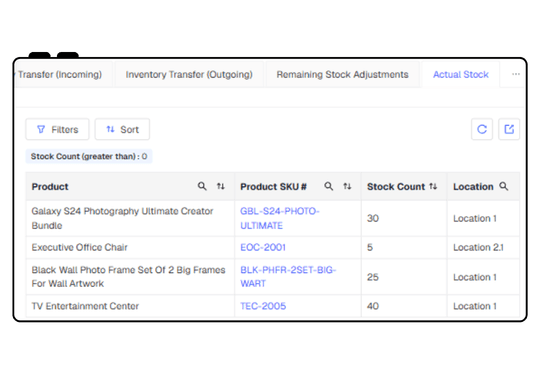
Task: Open the Sort button
Action: [122, 129]
